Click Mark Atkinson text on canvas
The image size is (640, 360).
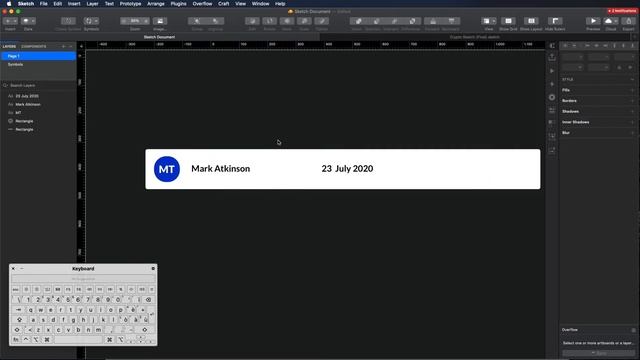coord(220,169)
